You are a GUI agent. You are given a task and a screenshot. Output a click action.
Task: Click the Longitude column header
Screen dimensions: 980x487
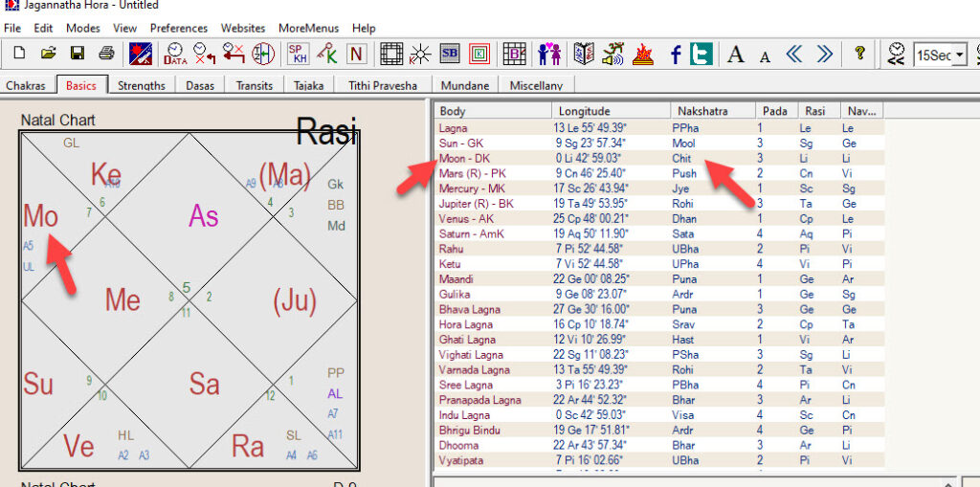click(584, 111)
